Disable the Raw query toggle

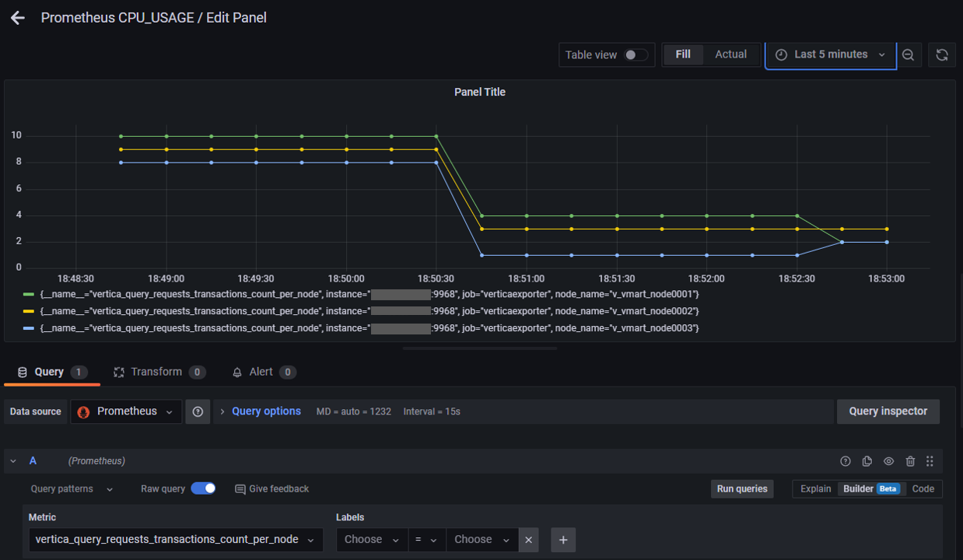(x=203, y=488)
